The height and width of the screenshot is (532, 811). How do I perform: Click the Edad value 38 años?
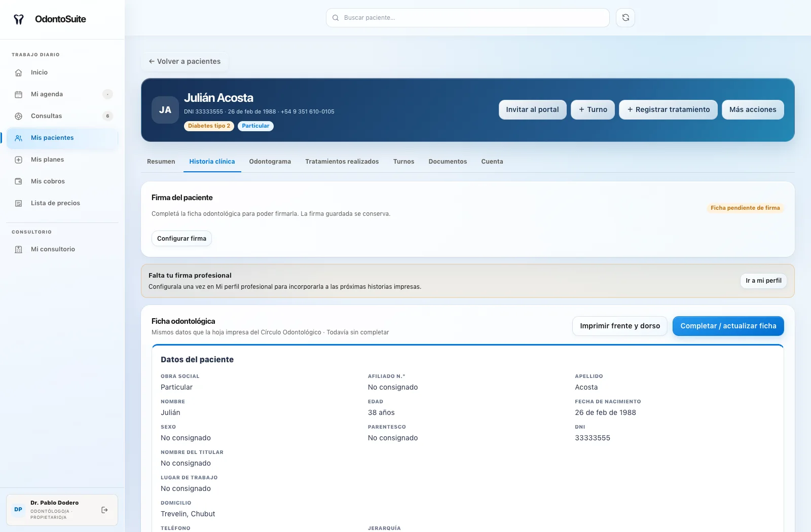pyautogui.click(x=381, y=412)
